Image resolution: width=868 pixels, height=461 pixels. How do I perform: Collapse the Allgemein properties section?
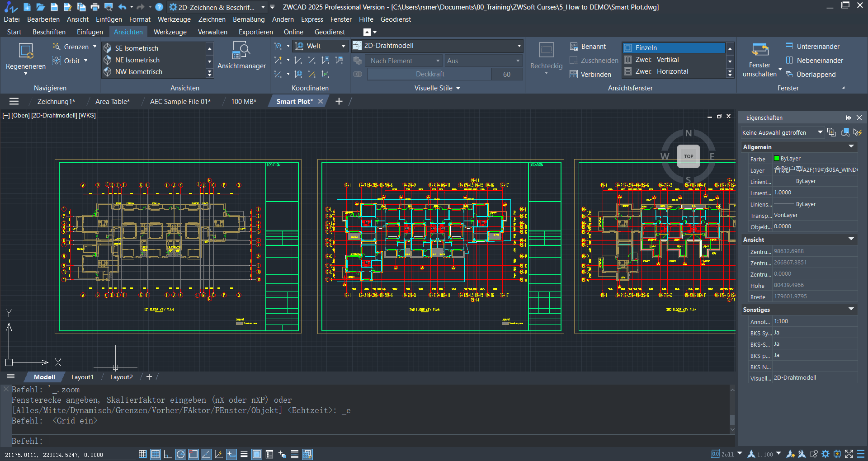coord(851,147)
